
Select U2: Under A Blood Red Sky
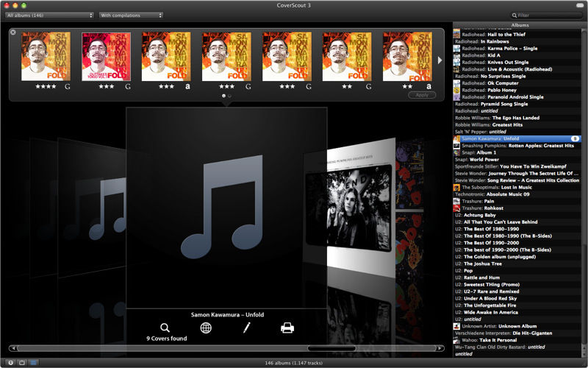(x=517, y=299)
